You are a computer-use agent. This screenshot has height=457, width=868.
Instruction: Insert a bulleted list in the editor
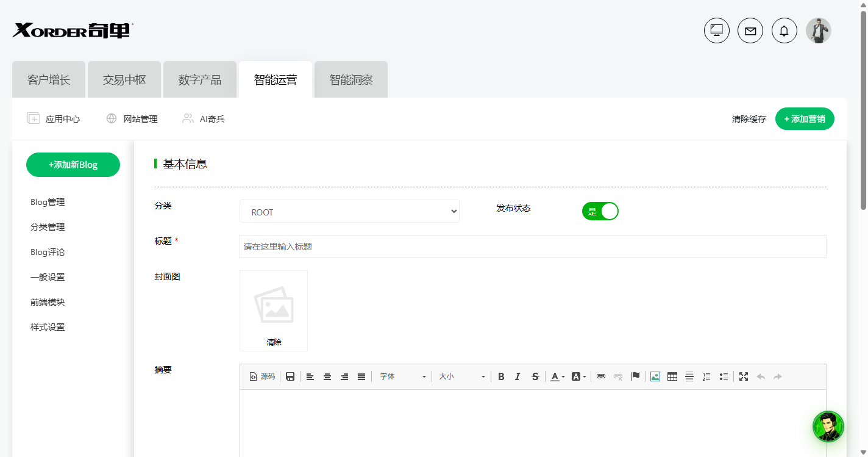coord(724,376)
